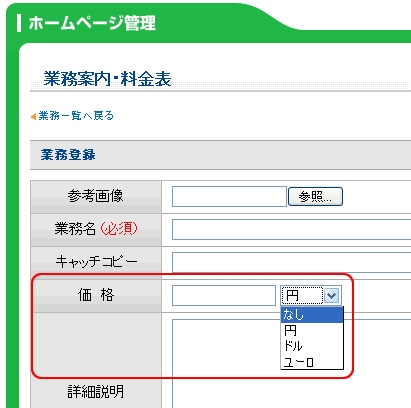411x408 pixels.
Task: Go back via 業務一覧へ戻る link
Action: 76,116
